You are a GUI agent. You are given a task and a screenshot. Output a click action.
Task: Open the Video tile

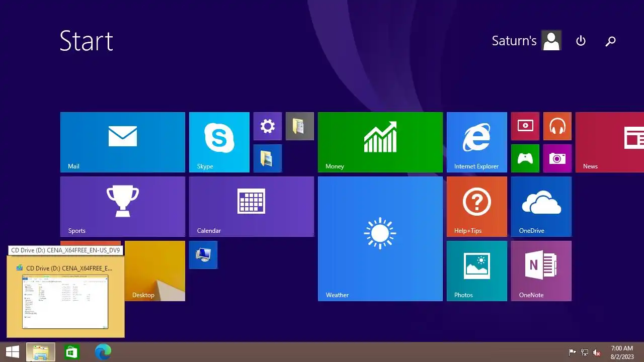click(x=525, y=126)
